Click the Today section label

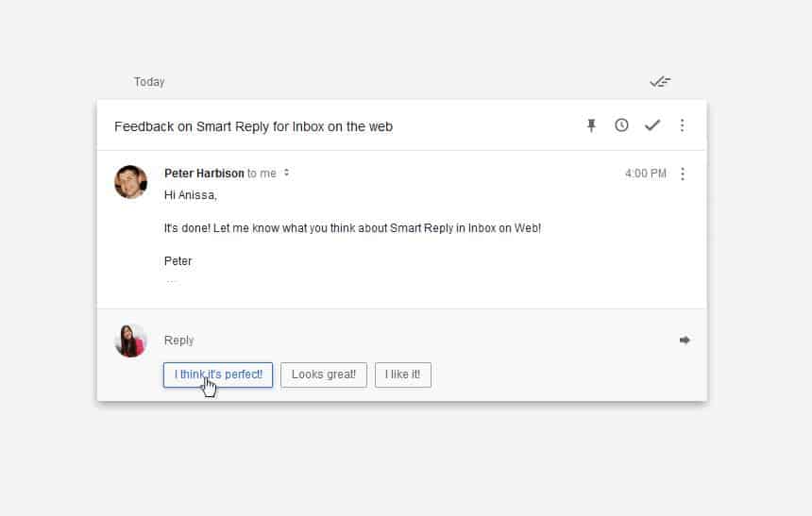pos(149,82)
